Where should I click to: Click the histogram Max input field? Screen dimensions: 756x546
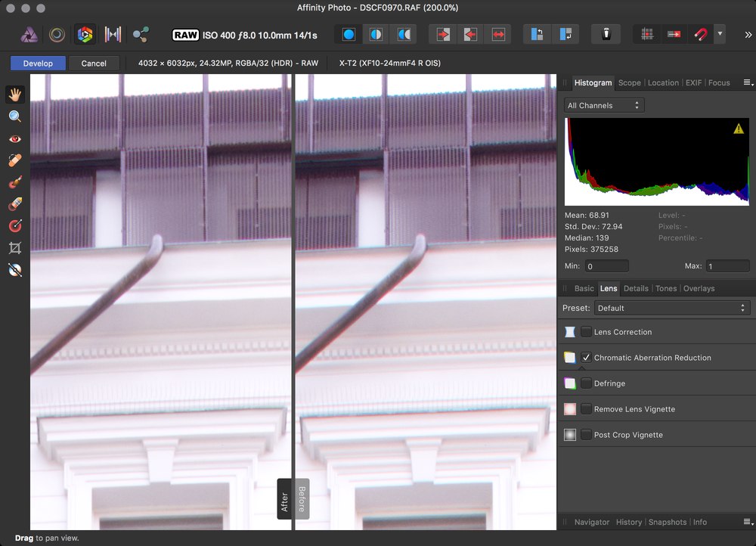[x=727, y=265]
